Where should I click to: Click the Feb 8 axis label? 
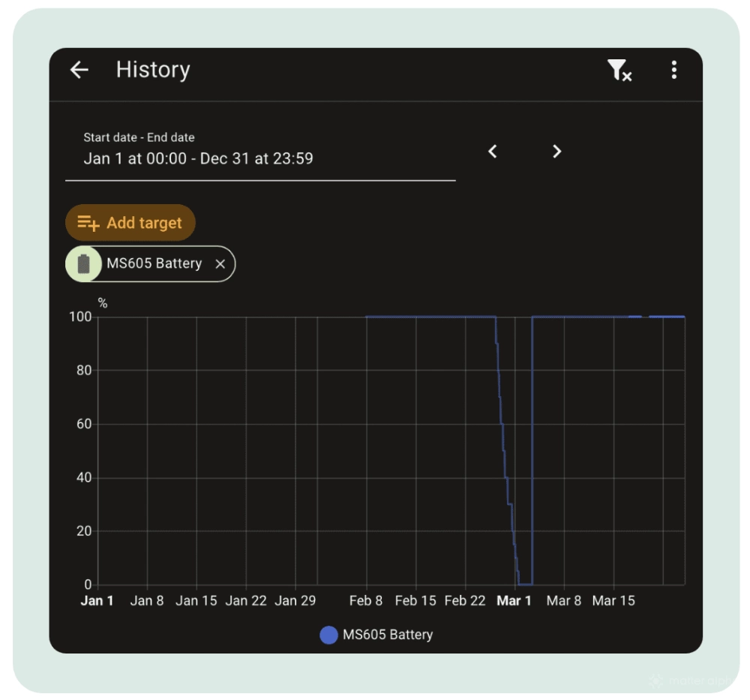click(x=366, y=601)
